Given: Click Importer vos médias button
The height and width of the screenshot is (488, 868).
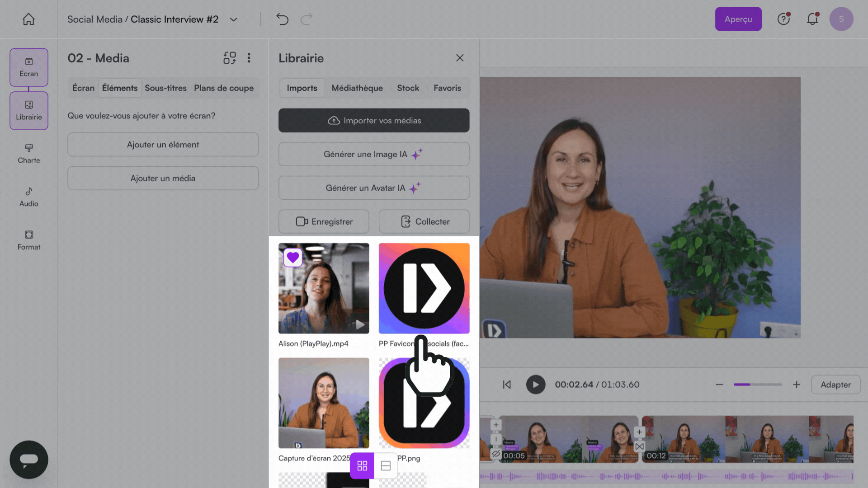Looking at the screenshot, I should click(374, 120).
